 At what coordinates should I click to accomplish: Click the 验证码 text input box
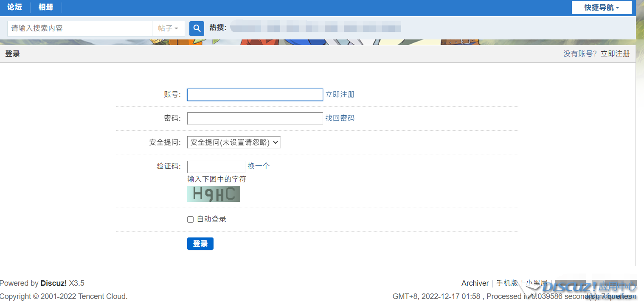(216, 166)
